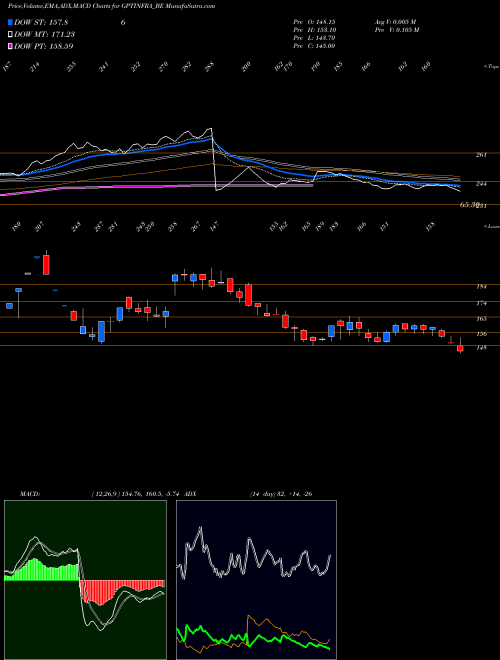
Task: Click the '<Tops' label at right edge
Action: 492,67
